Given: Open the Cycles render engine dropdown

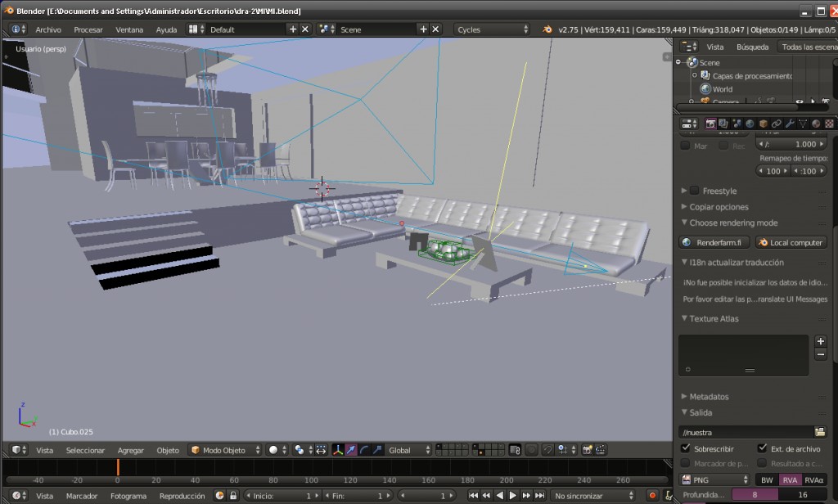Looking at the screenshot, I should [x=492, y=29].
